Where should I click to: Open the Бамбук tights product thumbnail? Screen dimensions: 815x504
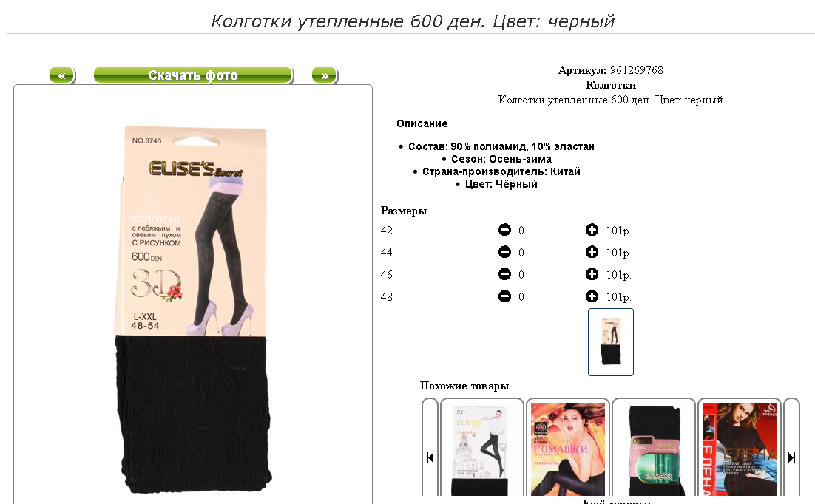[x=653, y=449]
